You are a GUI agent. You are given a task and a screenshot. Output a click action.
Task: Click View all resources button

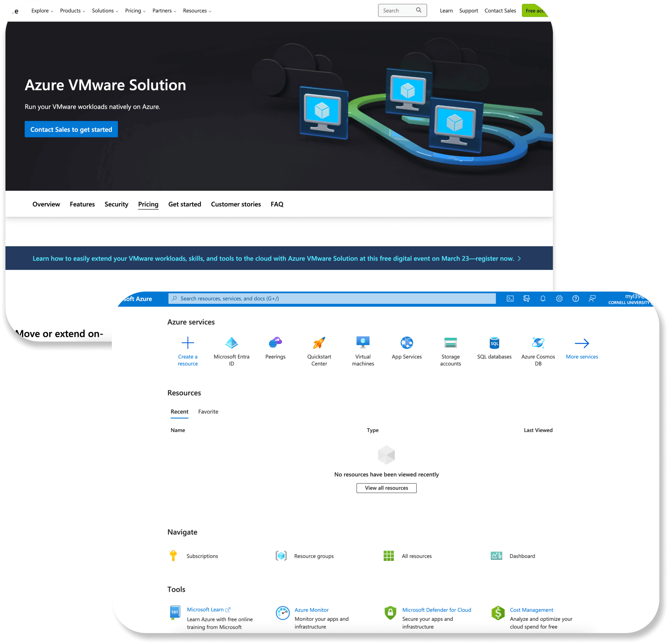(386, 488)
